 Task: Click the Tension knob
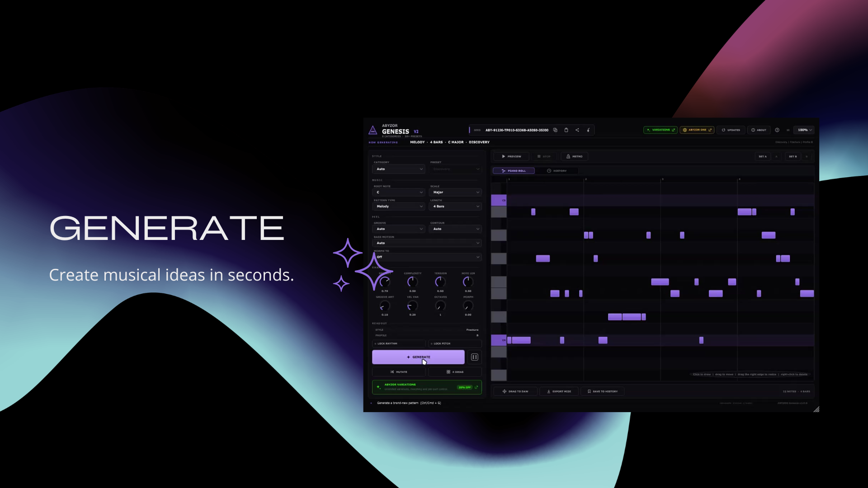440,282
